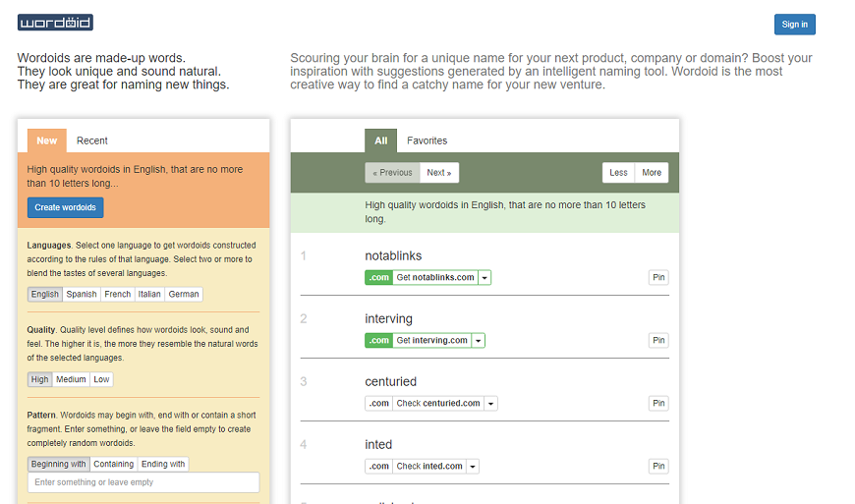Open the centuried domain dropdown arrow
Image resolution: width=855 pixels, height=504 pixels.
[x=490, y=403]
